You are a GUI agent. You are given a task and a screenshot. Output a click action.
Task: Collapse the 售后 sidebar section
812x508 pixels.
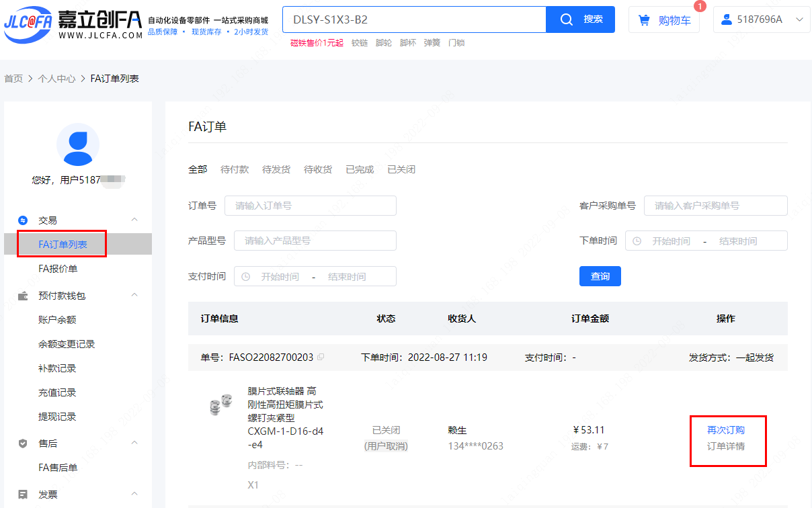click(134, 443)
